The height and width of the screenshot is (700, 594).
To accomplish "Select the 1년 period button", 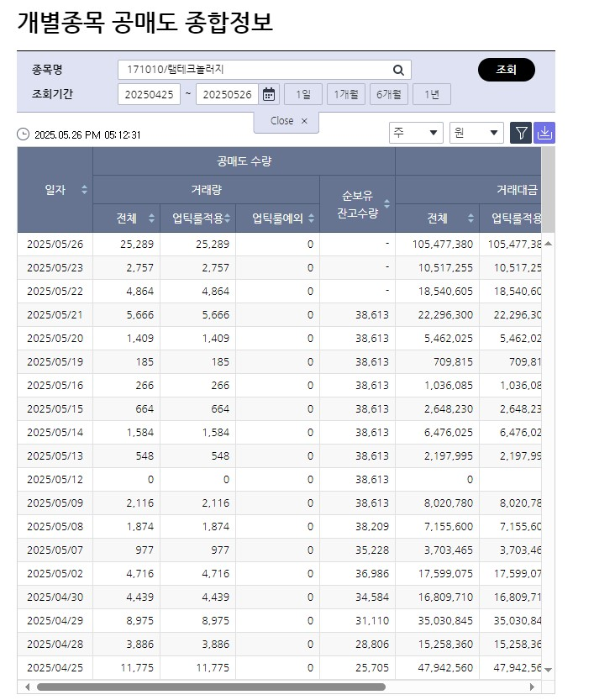I will coord(432,94).
